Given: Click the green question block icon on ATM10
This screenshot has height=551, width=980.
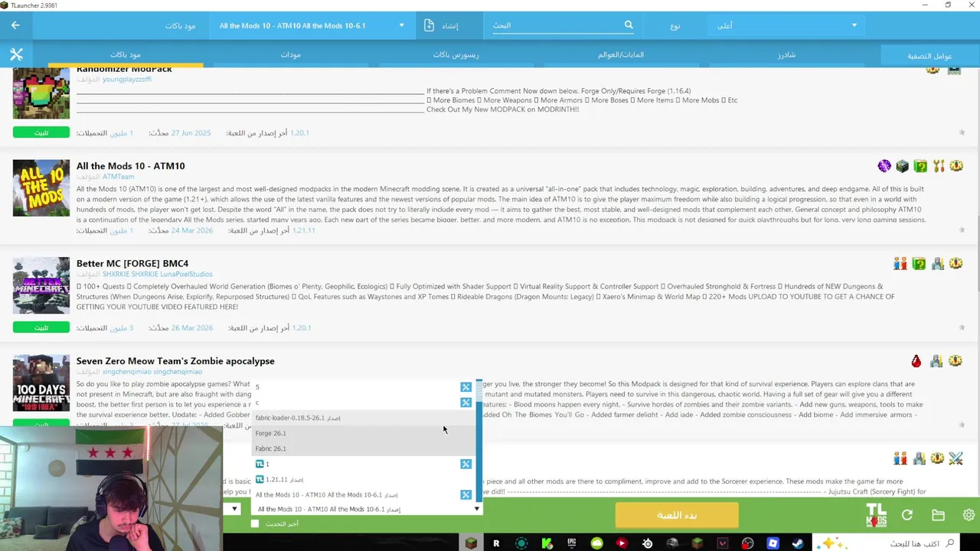Looking at the screenshot, I should click(920, 166).
